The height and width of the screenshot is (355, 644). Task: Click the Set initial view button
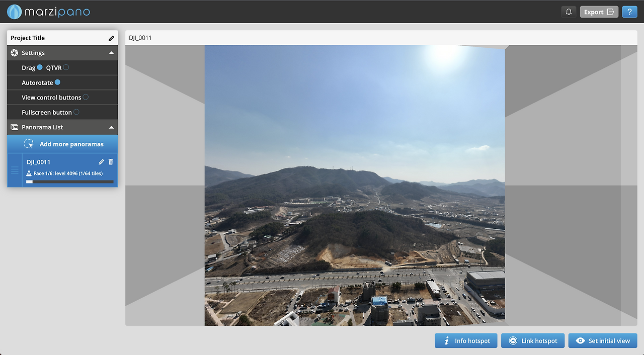603,340
